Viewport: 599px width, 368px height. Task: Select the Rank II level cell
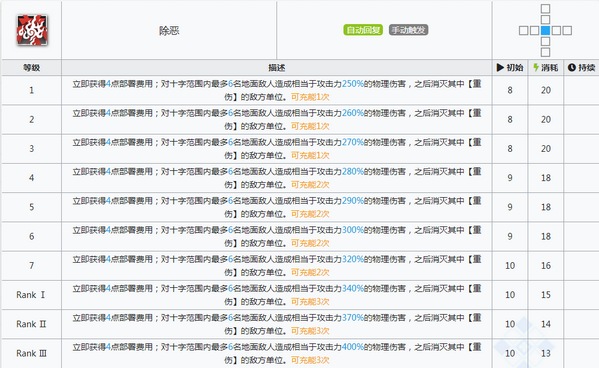tap(31, 324)
